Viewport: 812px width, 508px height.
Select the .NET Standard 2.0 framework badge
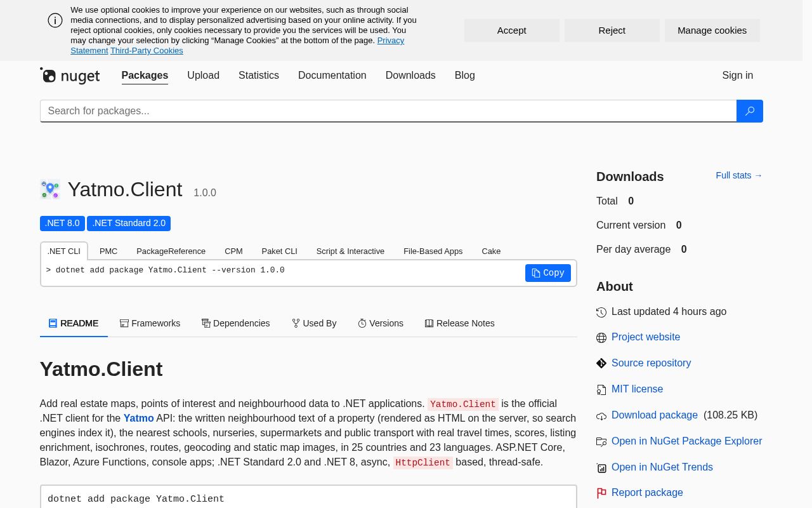(129, 224)
